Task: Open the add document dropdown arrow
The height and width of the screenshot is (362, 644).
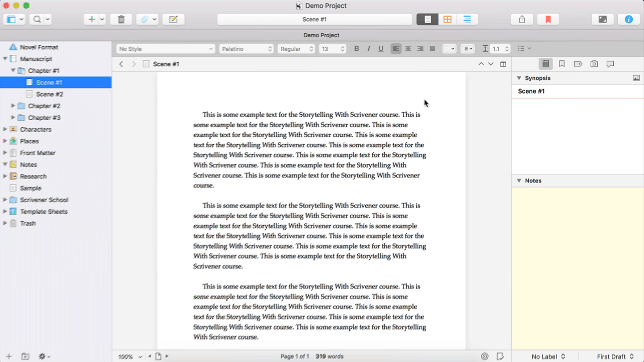Action: 102,19
